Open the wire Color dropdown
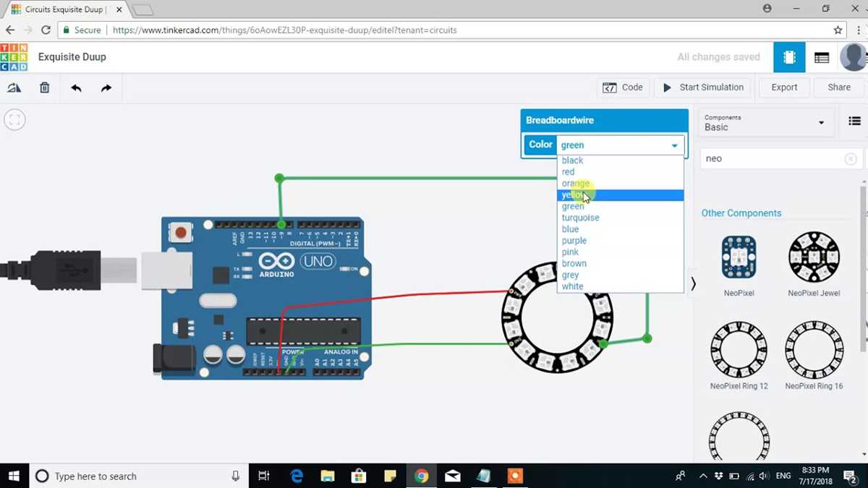The width and height of the screenshot is (868, 488). [x=620, y=145]
